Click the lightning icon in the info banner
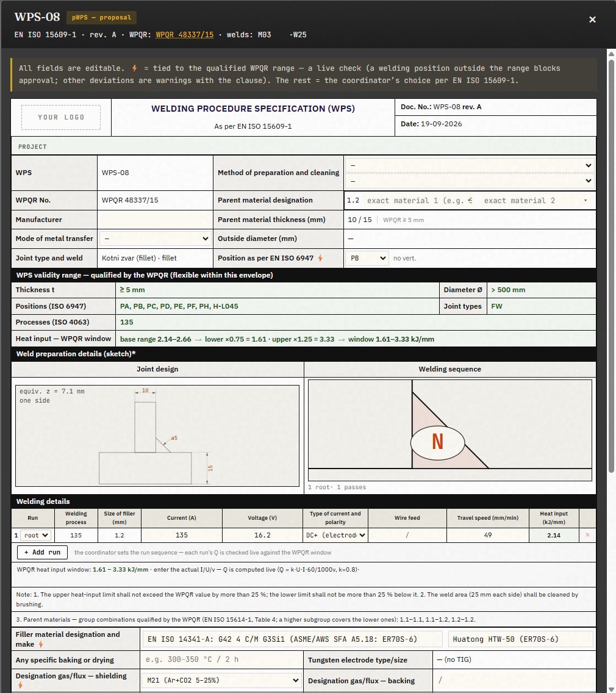The width and height of the screenshot is (616, 693). coord(134,68)
